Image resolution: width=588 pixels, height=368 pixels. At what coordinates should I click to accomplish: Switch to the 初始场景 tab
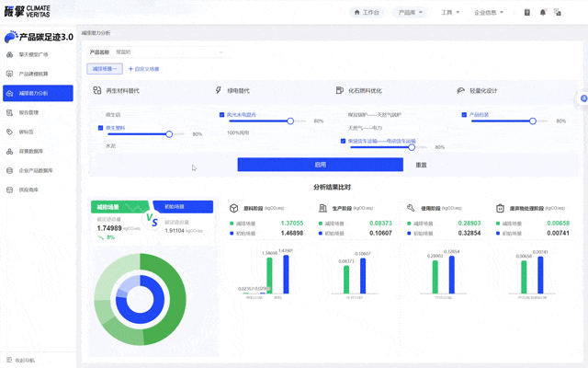[x=182, y=207]
